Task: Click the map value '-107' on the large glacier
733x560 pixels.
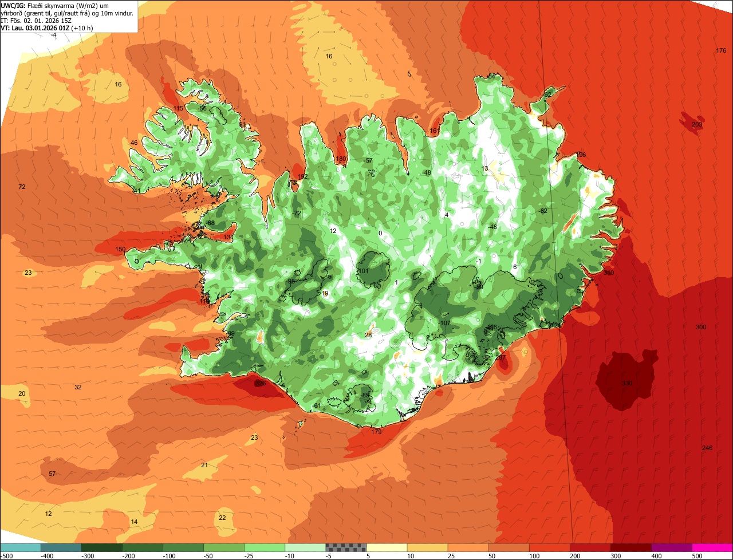Action: point(445,323)
